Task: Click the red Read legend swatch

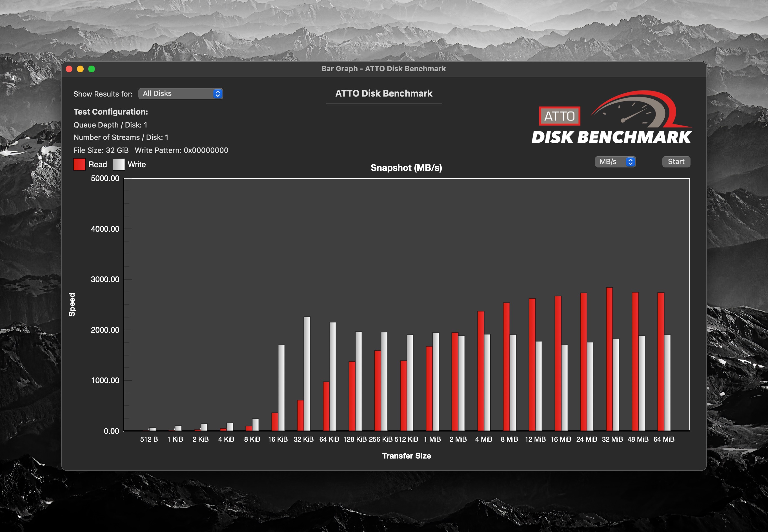Action: (79, 164)
